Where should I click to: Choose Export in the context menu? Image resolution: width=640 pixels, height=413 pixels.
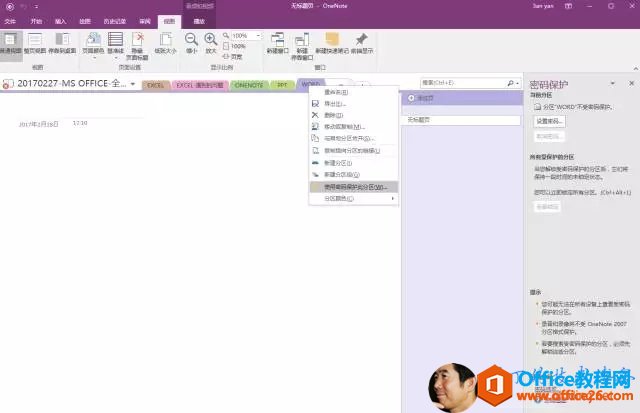(353, 104)
